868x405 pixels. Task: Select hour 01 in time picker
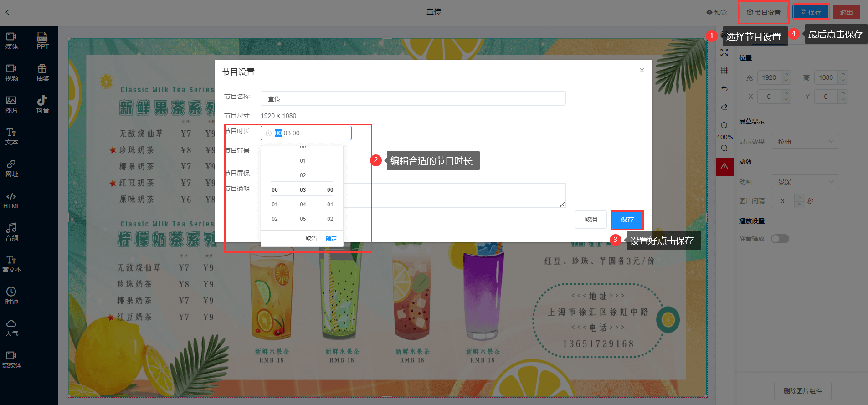pyautogui.click(x=275, y=205)
